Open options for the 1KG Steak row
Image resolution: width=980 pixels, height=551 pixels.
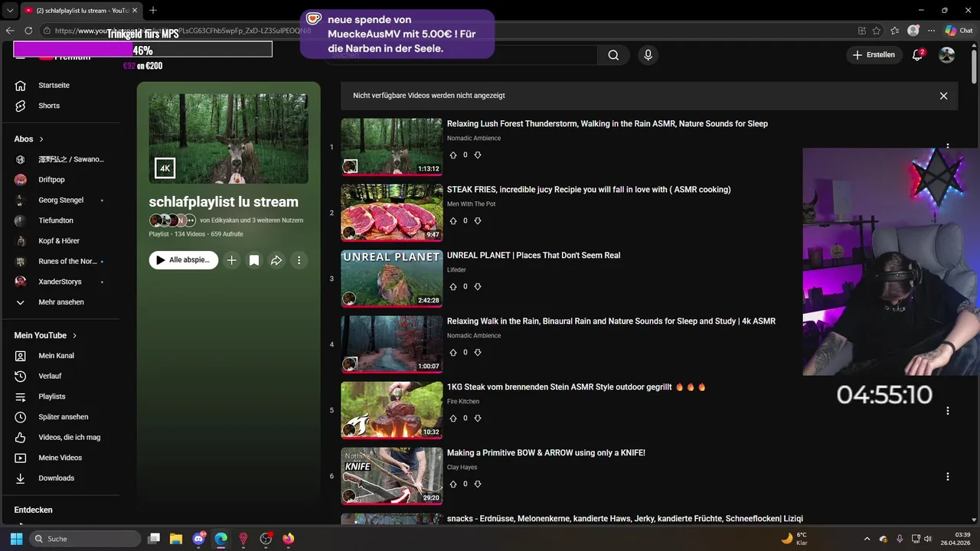[947, 411]
